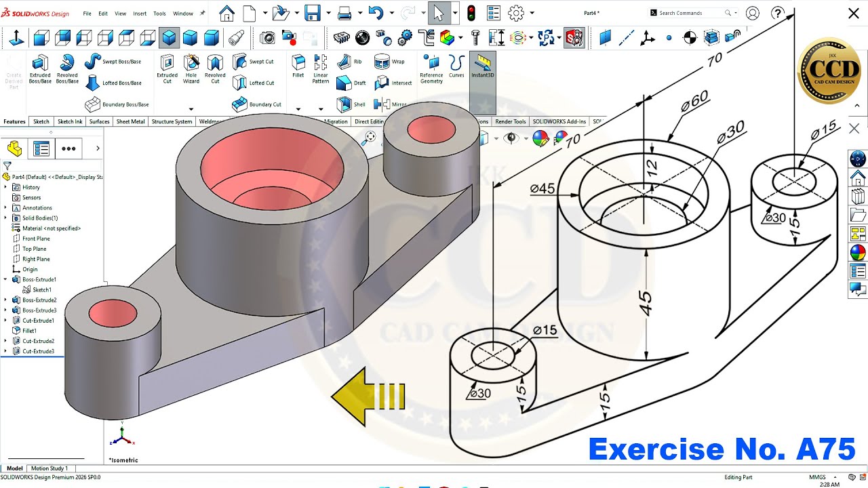Image resolution: width=868 pixels, height=488 pixels.
Task: Pick the Intersect tool
Action: 393,83
